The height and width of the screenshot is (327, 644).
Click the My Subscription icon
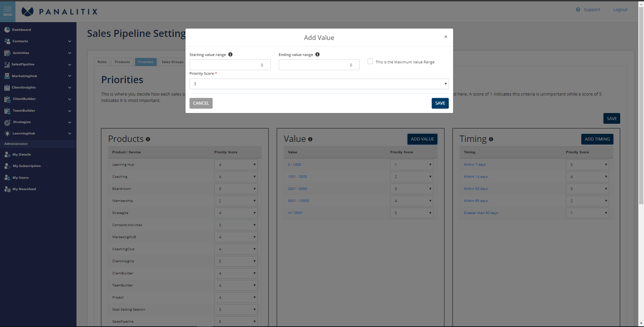coord(7,166)
